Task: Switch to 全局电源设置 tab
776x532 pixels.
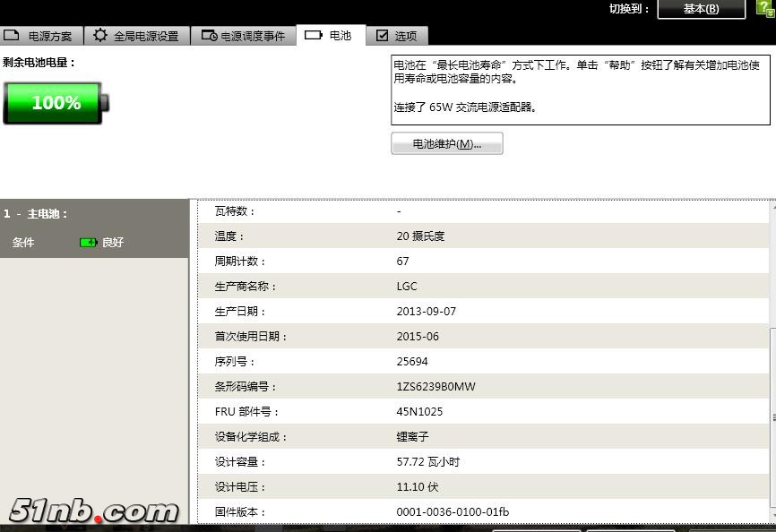Action: click(137, 36)
